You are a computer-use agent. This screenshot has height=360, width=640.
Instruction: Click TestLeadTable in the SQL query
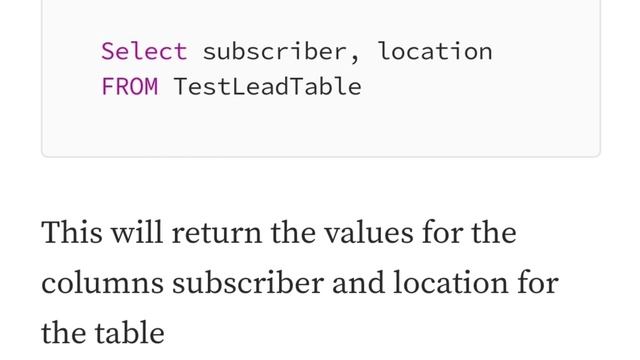click(267, 87)
